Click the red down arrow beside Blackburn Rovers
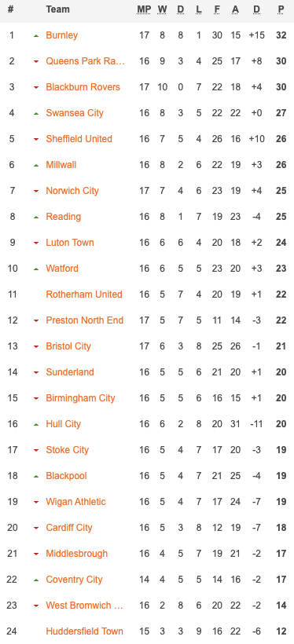This screenshot has height=644, width=294. coord(36,87)
